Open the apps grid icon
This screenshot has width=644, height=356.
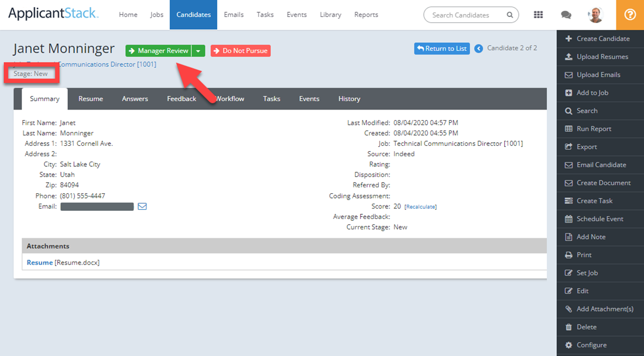pos(538,15)
